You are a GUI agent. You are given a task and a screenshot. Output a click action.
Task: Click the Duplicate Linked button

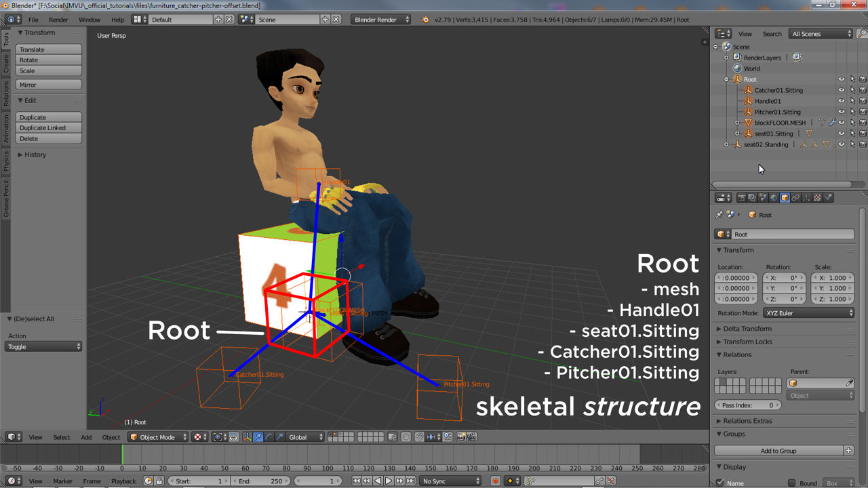click(x=49, y=128)
